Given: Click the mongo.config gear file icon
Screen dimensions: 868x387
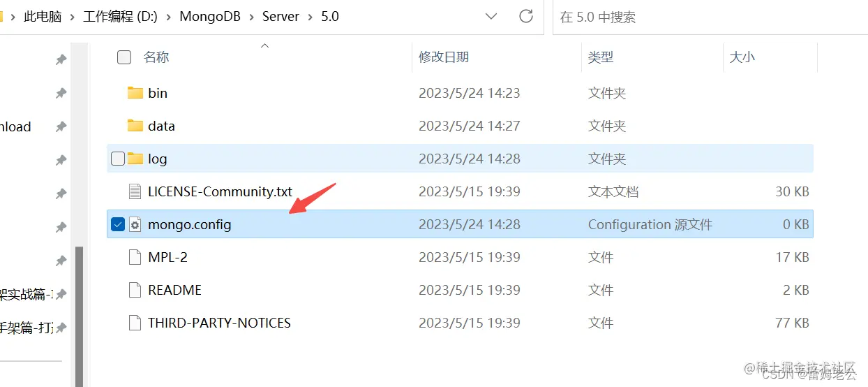Looking at the screenshot, I should pyautogui.click(x=135, y=224).
